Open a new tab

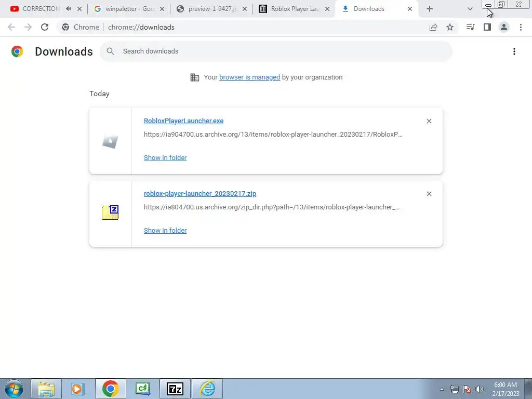coord(430,9)
